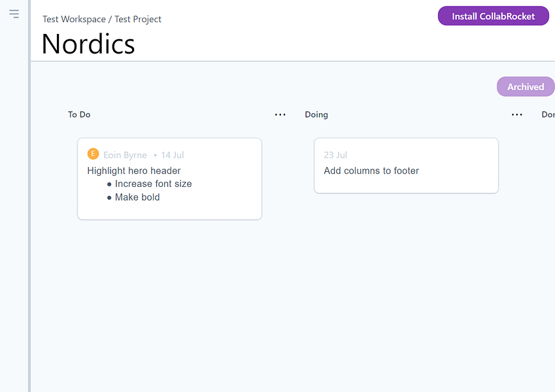Open the To Do column options menu

click(x=280, y=115)
